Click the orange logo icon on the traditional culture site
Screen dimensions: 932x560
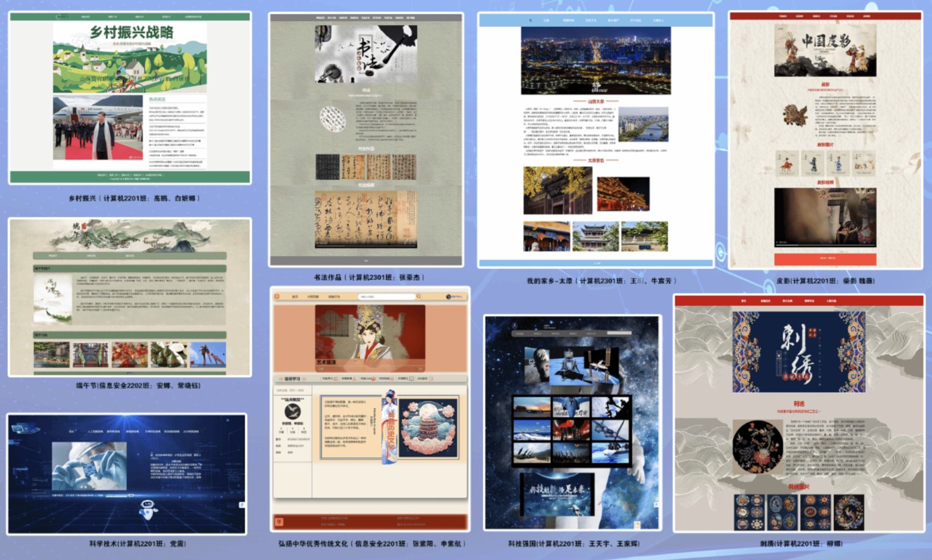pyautogui.click(x=277, y=296)
